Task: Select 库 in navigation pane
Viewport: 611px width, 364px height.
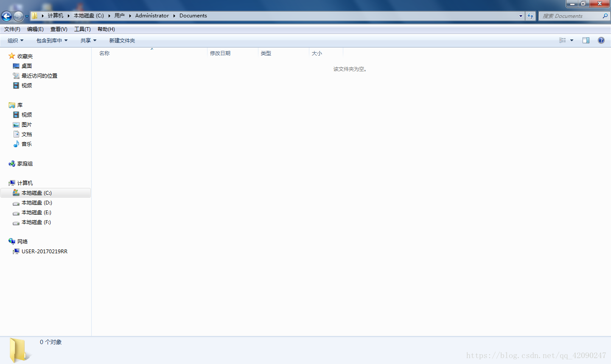Action: pos(20,105)
